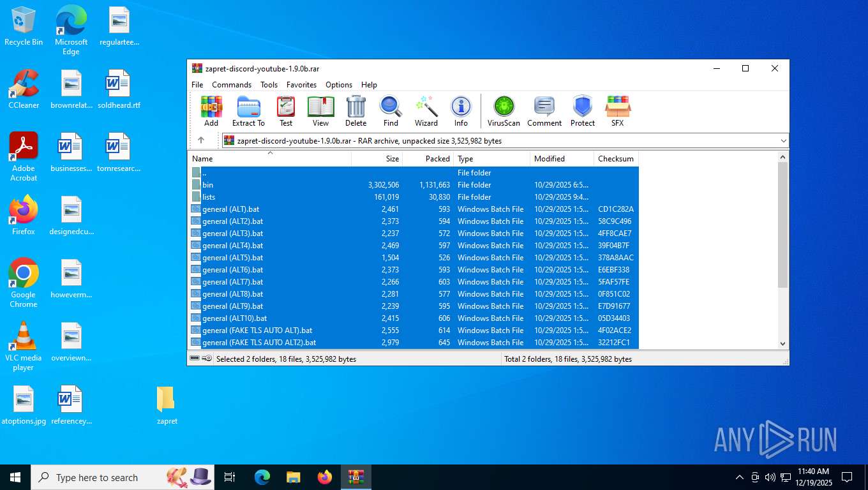Viewport: 868px width, 490px height.
Task: Open the Tools menu
Action: 269,84
